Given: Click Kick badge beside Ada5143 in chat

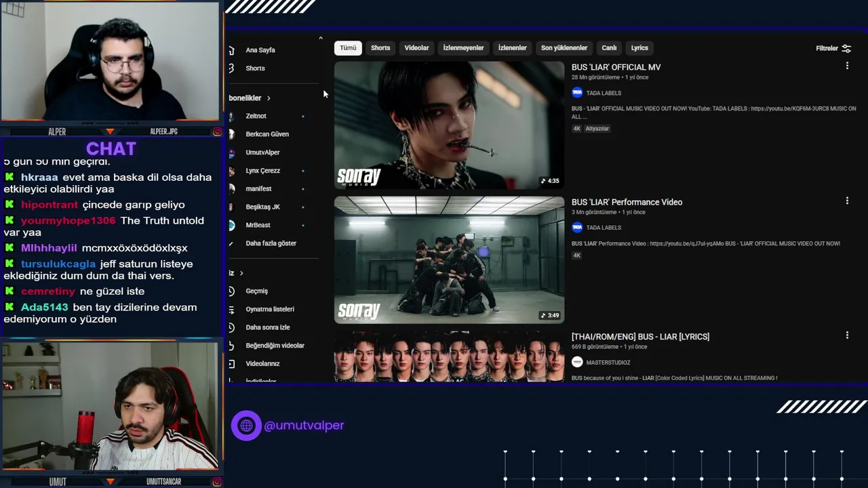Looking at the screenshot, I should (9, 307).
